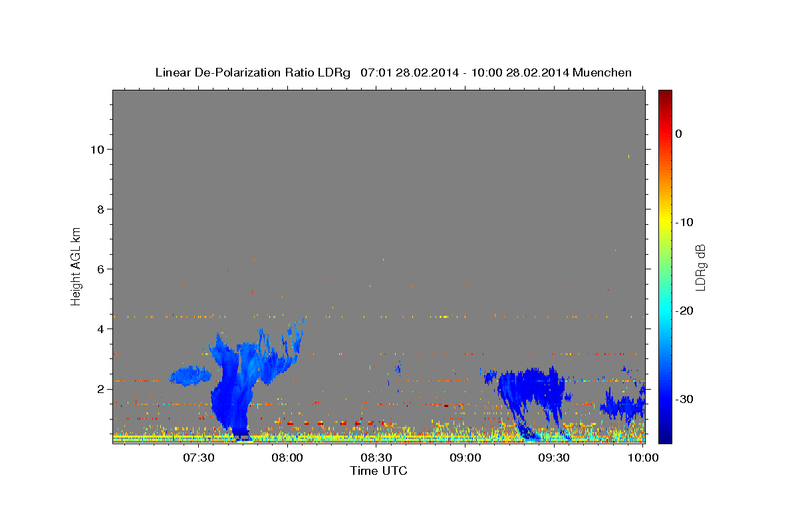Click the 08:00 time tick label
798x532 pixels.
(288, 458)
